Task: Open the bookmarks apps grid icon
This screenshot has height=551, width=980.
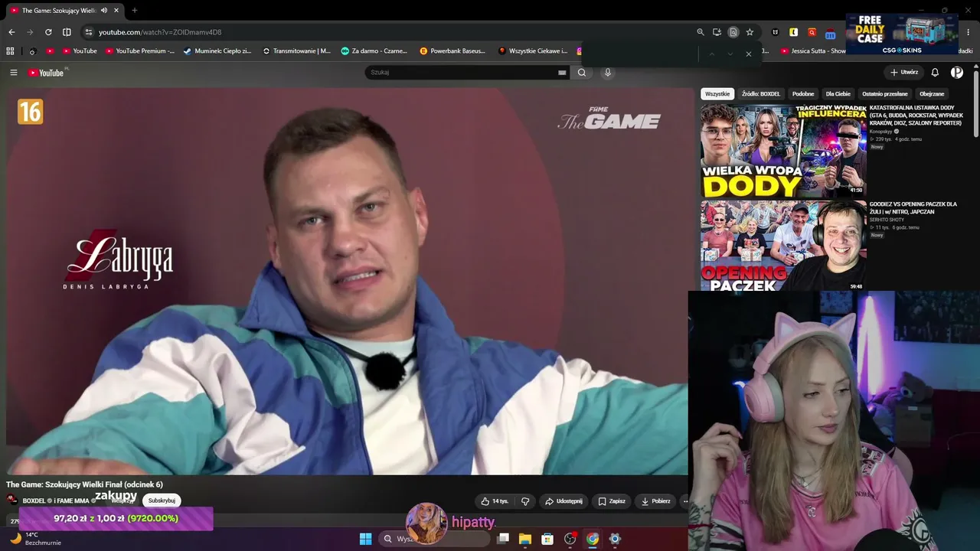Action: click(10, 51)
